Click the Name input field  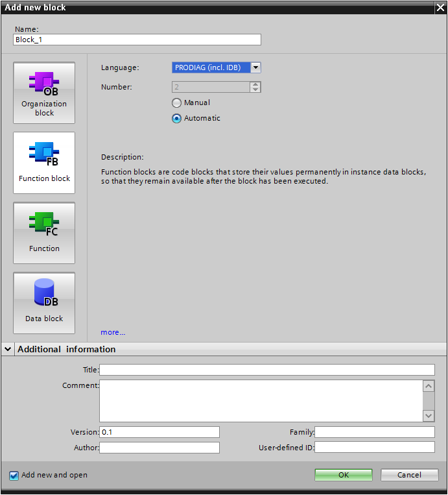[x=137, y=40]
